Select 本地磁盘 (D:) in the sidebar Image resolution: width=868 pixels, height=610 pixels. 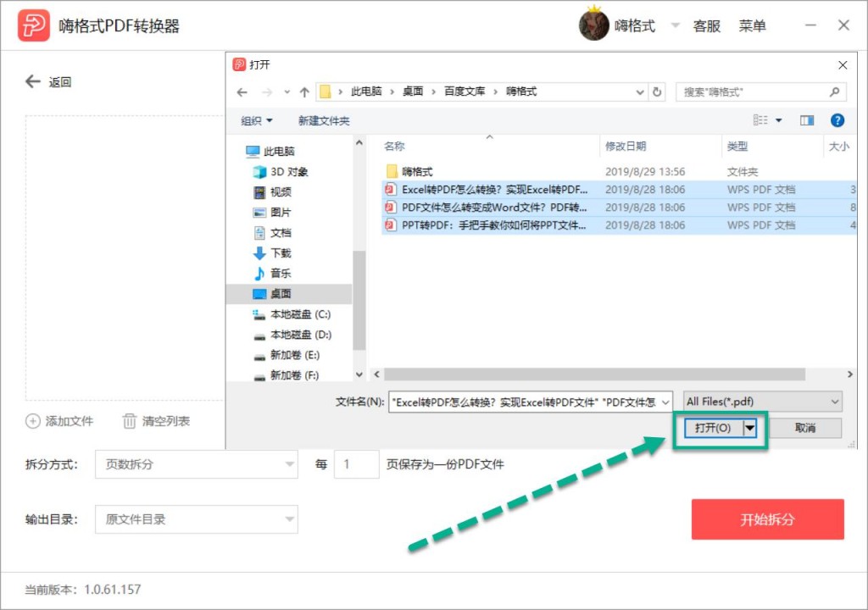pos(292,335)
